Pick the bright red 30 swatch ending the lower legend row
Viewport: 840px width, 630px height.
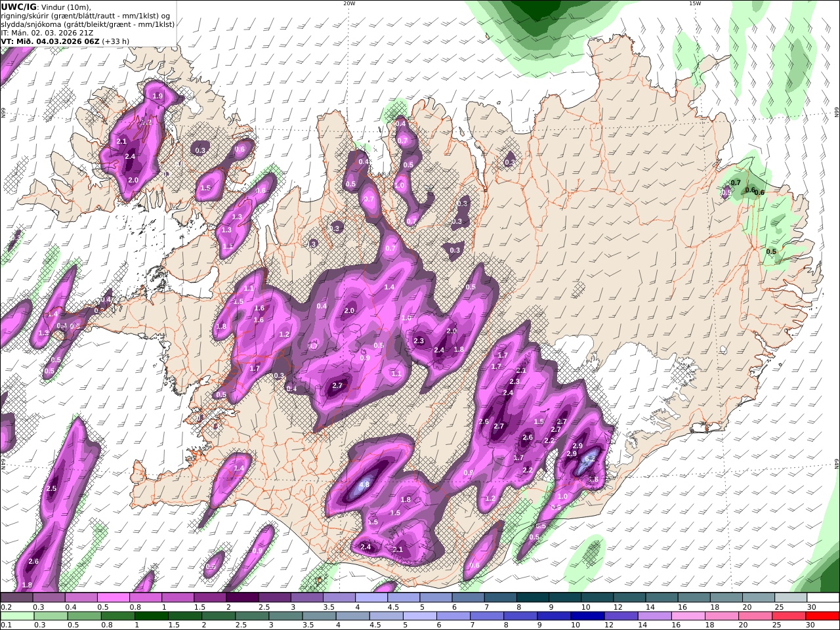coord(822,616)
